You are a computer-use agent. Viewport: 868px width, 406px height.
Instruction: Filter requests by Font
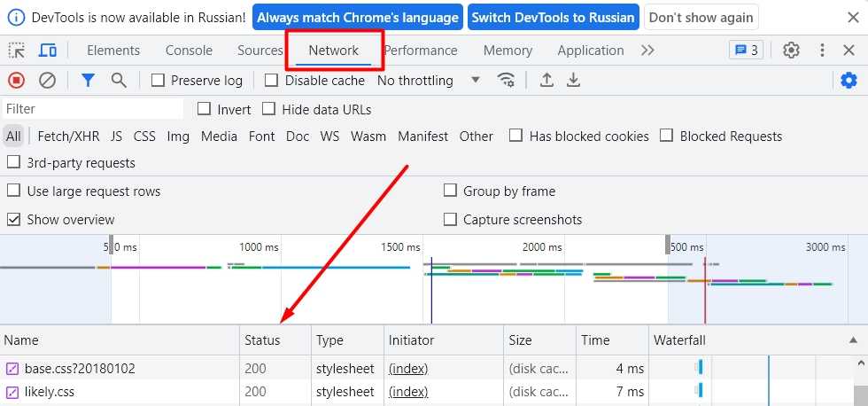pos(262,137)
